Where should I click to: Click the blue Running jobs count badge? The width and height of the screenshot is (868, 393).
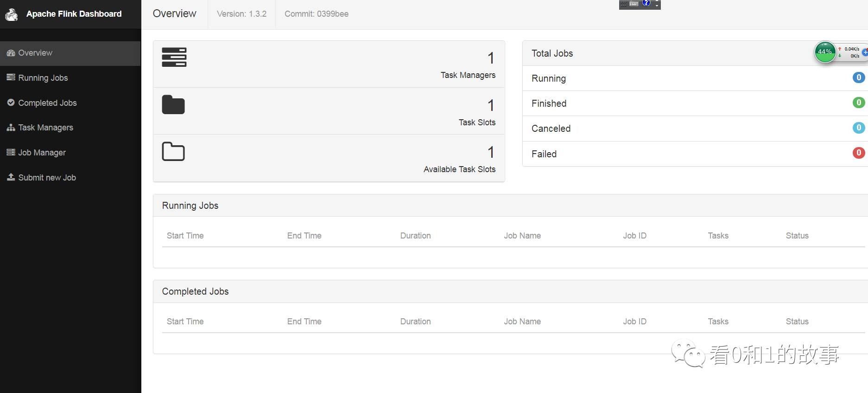click(859, 77)
